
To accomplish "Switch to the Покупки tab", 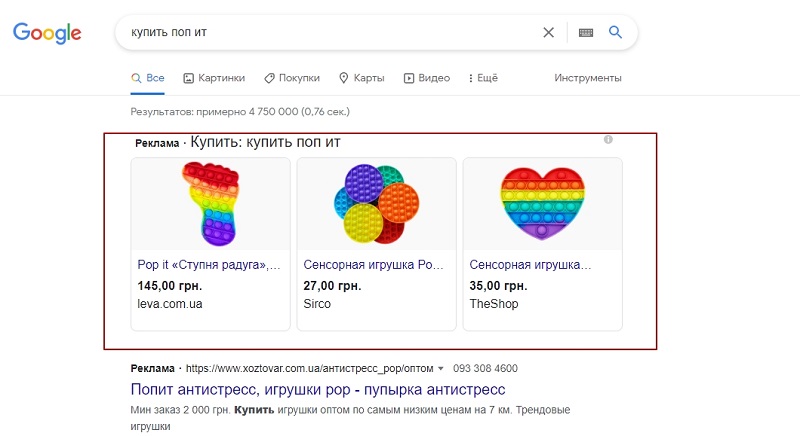I will click(292, 78).
